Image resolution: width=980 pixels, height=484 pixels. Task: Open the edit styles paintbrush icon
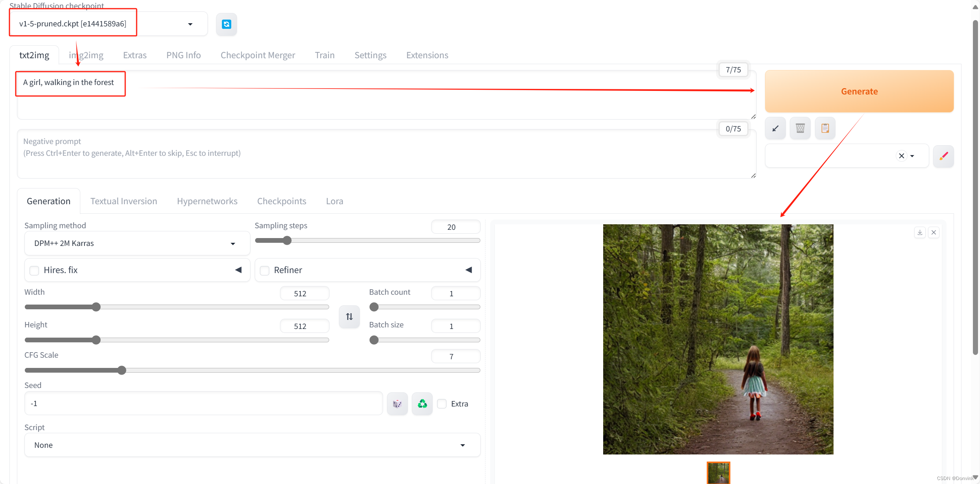coord(943,156)
